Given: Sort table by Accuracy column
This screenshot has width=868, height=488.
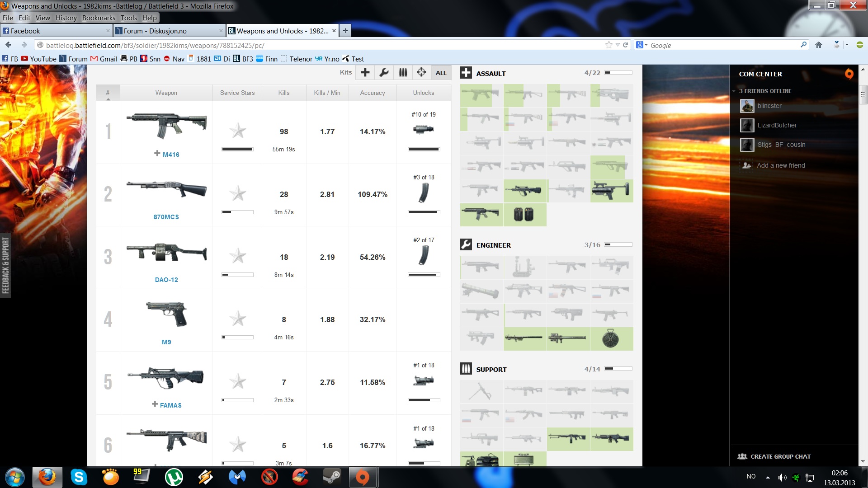Looking at the screenshot, I should click(x=373, y=93).
